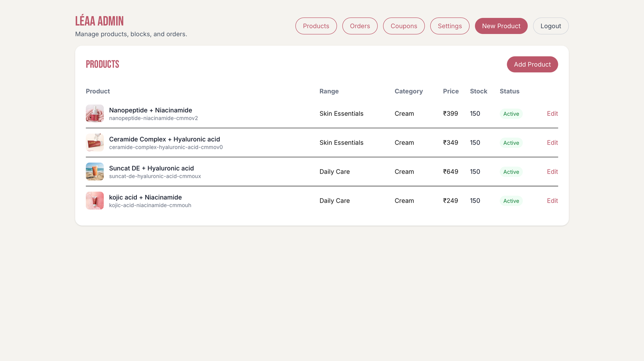Click the LÉAA ADMIN title
The image size is (644, 361).
[99, 21]
